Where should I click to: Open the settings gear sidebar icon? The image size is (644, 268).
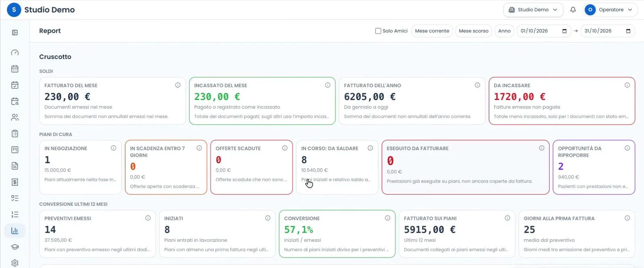pyautogui.click(x=15, y=263)
